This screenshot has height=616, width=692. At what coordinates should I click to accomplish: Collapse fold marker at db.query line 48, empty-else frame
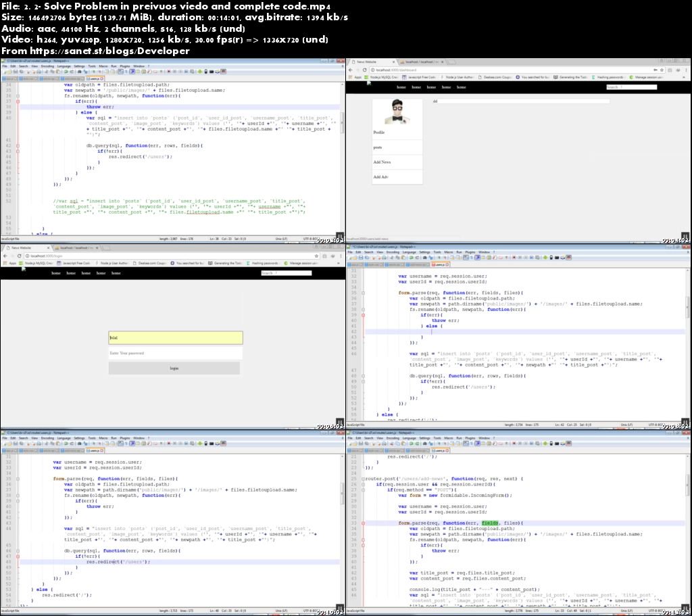363,376
